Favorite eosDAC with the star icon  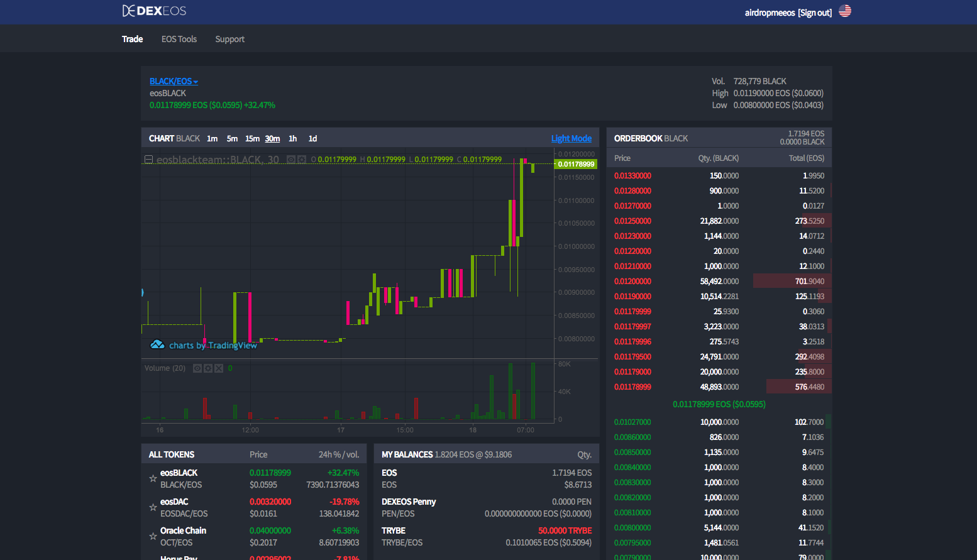(x=153, y=508)
